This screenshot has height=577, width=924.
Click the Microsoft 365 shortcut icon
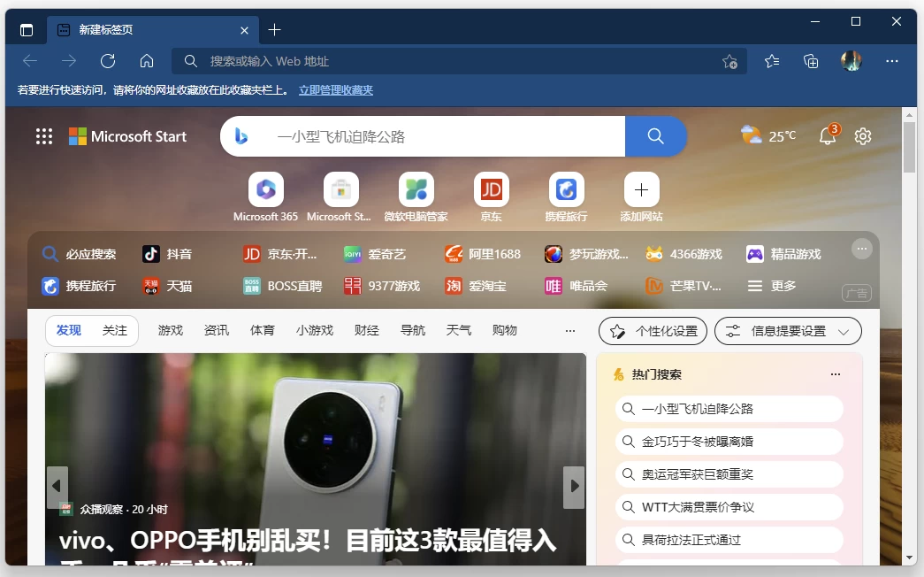point(265,190)
